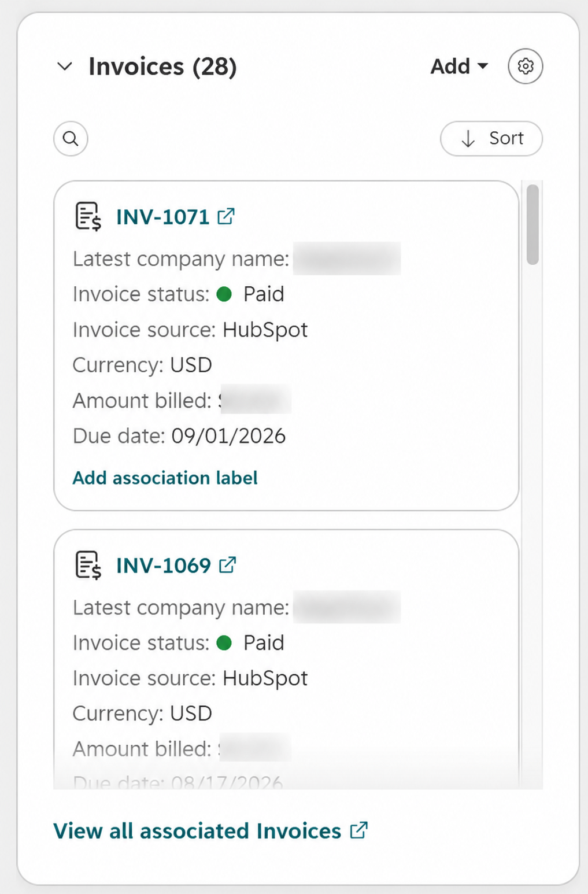Image resolution: width=588 pixels, height=894 pixels.
Task: Collapse the Invoices section chevron
Action: (65, 67)
